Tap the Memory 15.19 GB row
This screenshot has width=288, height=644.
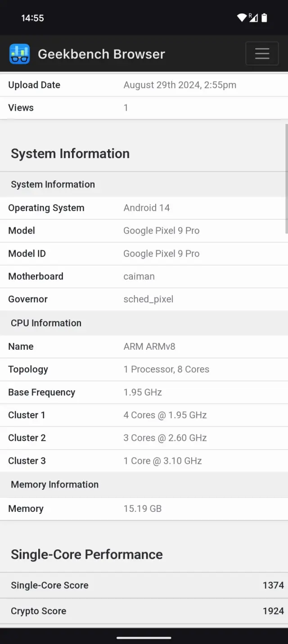tap(144, 509)
